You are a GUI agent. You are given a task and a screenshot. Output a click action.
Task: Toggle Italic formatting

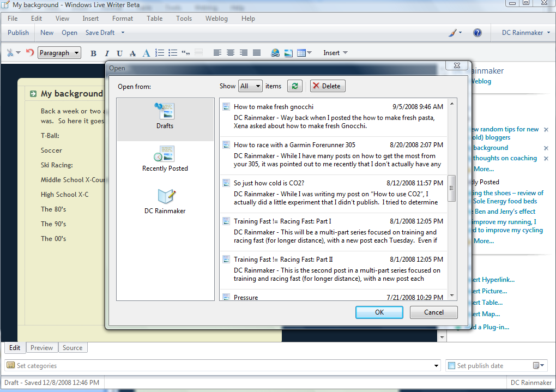pyautogui.click(x=107, y=53)
